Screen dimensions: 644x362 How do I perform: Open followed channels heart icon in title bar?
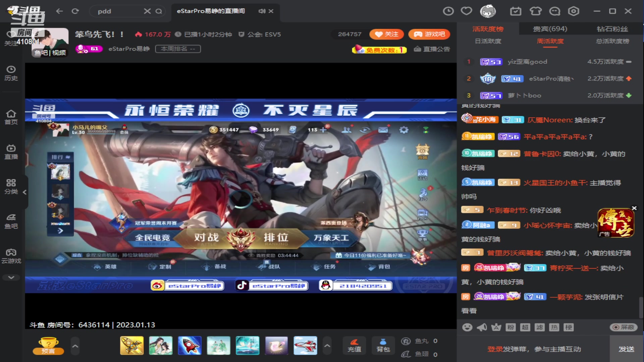point(466,11)
